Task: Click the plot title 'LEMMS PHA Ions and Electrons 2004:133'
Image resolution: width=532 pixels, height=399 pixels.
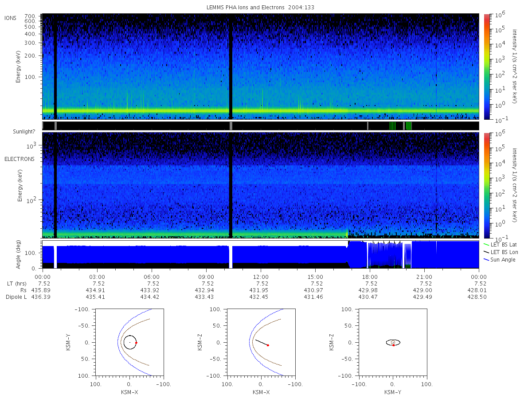Action: coord(261,8)
